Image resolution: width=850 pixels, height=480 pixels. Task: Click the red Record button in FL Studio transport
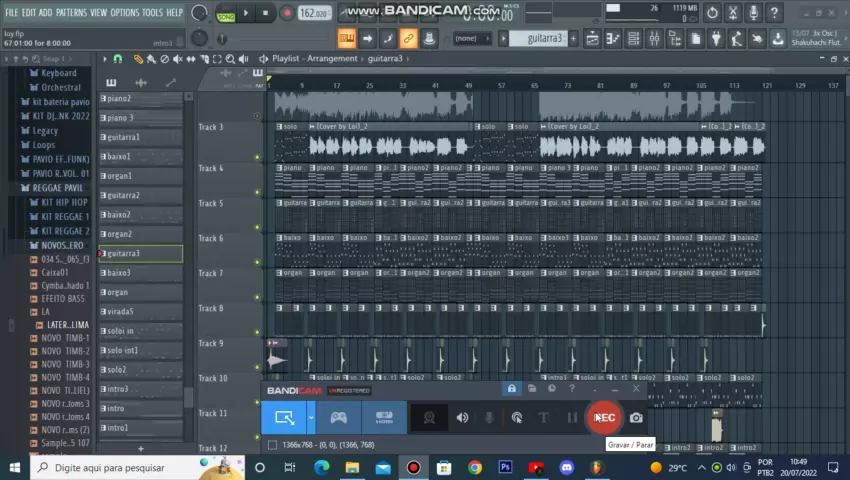(287, 13)
